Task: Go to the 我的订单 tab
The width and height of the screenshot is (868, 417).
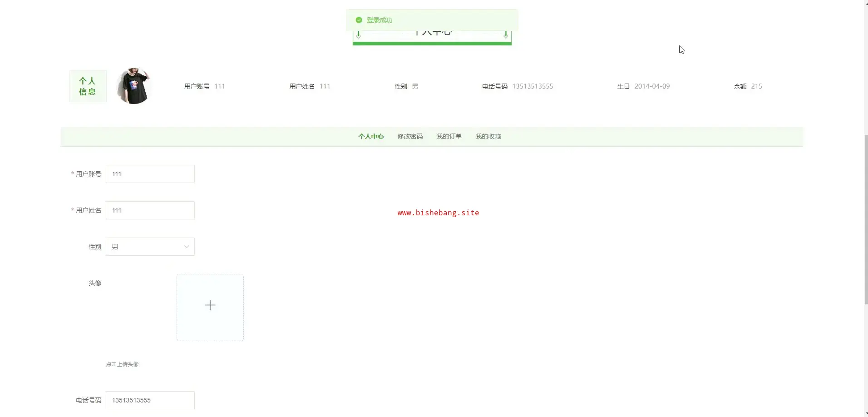Action: coord(449,137)
